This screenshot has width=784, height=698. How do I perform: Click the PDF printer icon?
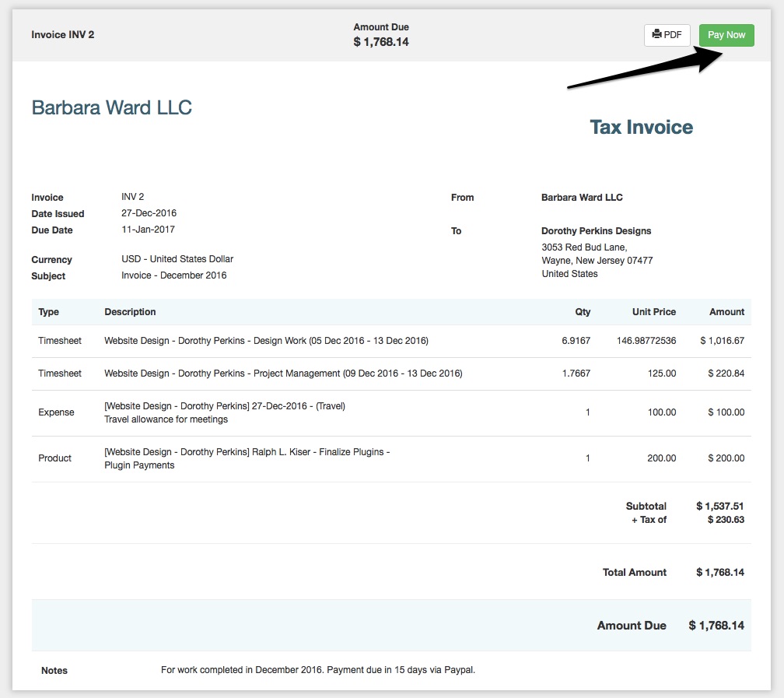659,34
